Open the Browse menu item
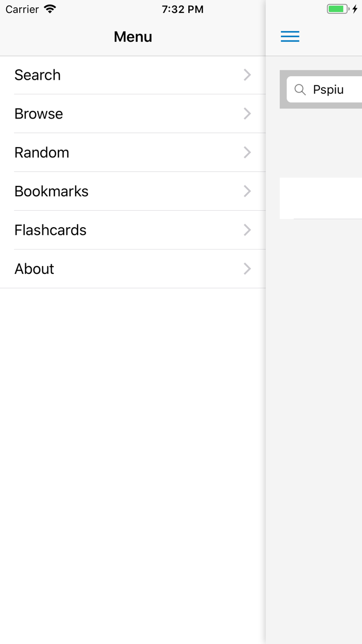The height and width of the screenshot is (644, 362). (x=39, y=114)
